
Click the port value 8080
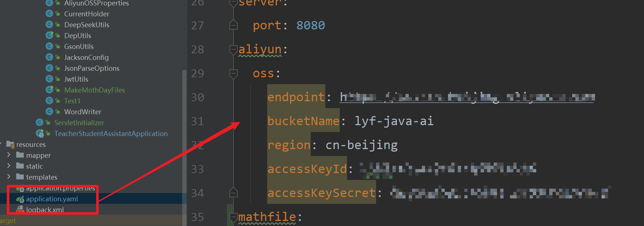click(x=311, y=25)
